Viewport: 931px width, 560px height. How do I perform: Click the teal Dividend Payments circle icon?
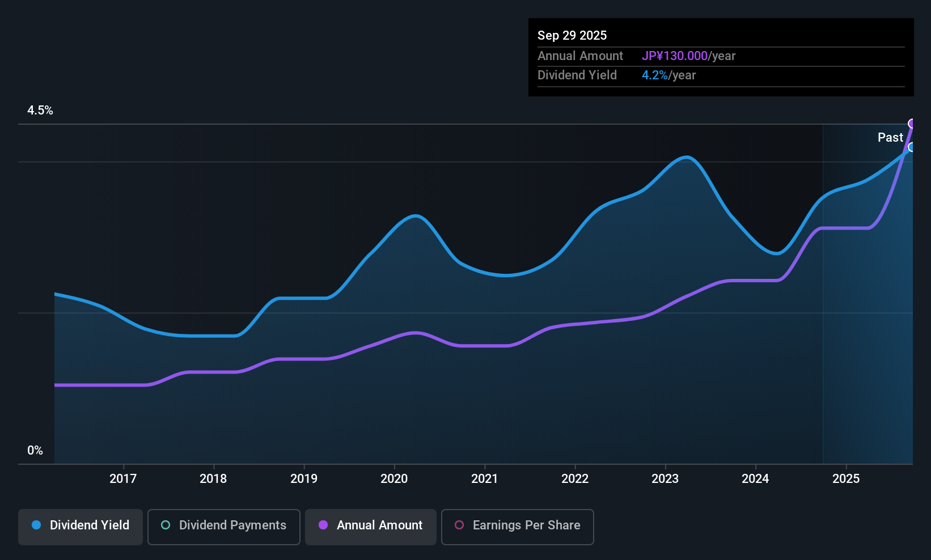point(165,525)
